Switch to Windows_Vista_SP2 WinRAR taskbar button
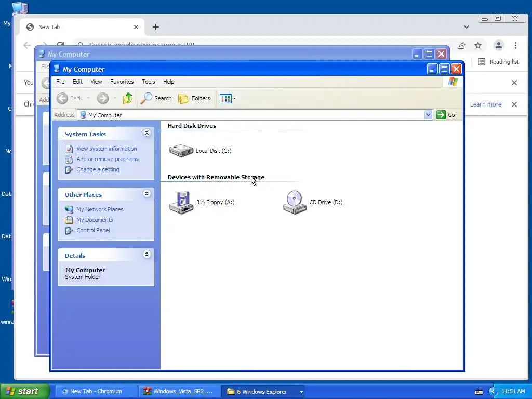 coord(179,391)
